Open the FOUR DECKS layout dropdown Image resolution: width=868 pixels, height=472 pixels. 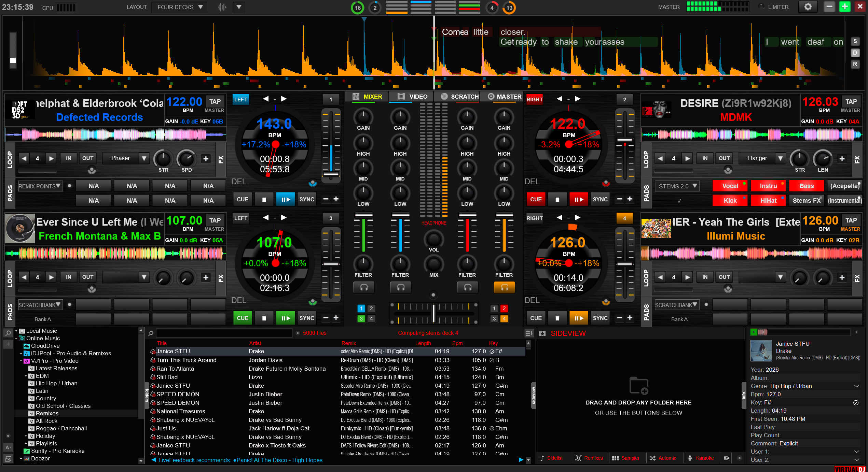coord(180,7)
